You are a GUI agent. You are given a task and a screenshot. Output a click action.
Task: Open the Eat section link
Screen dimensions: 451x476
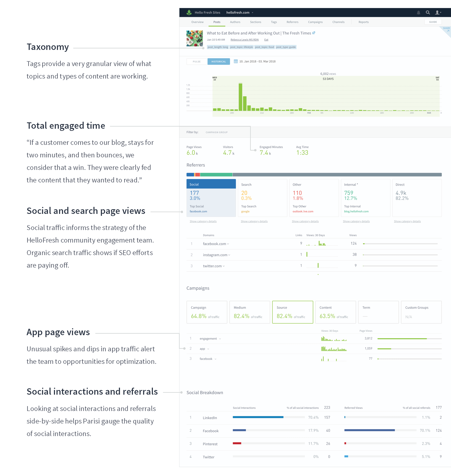[x=266, y=40]
